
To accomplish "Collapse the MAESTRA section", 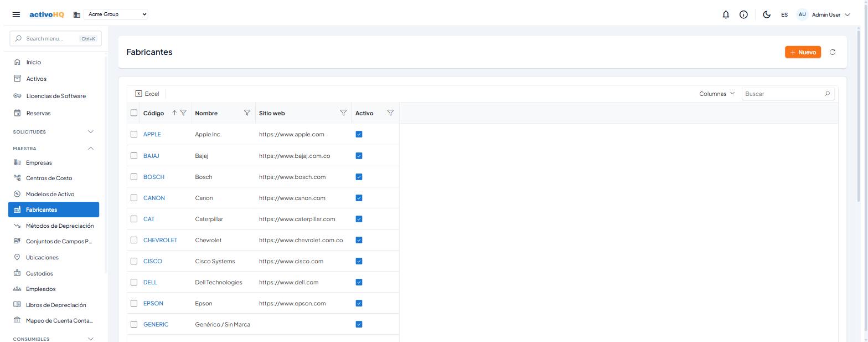I will 54,149.
